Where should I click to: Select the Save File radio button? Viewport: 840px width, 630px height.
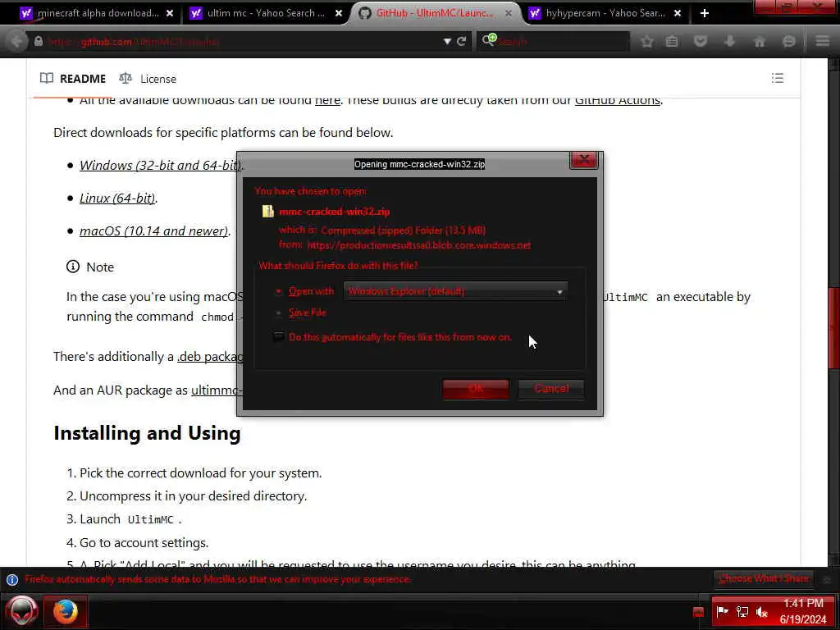(x=279, y=313)
